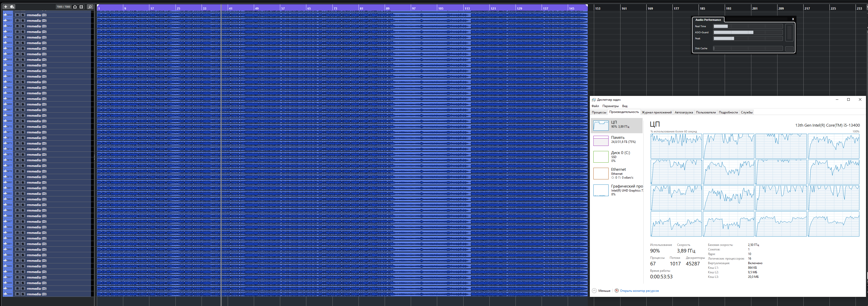Switch to the Подробности tab
Image resolution: width=868 pixels, height=306 pixels.
(728, 113)
